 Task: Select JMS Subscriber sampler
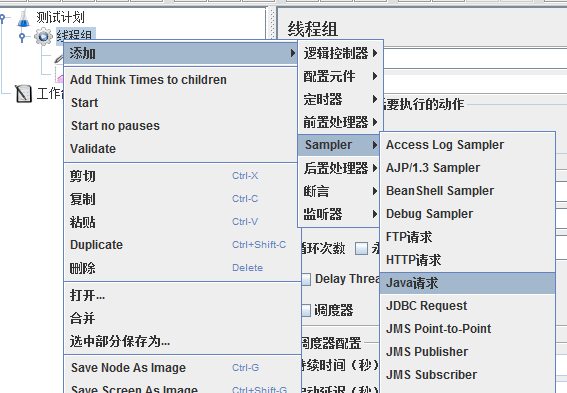point(467,375)
